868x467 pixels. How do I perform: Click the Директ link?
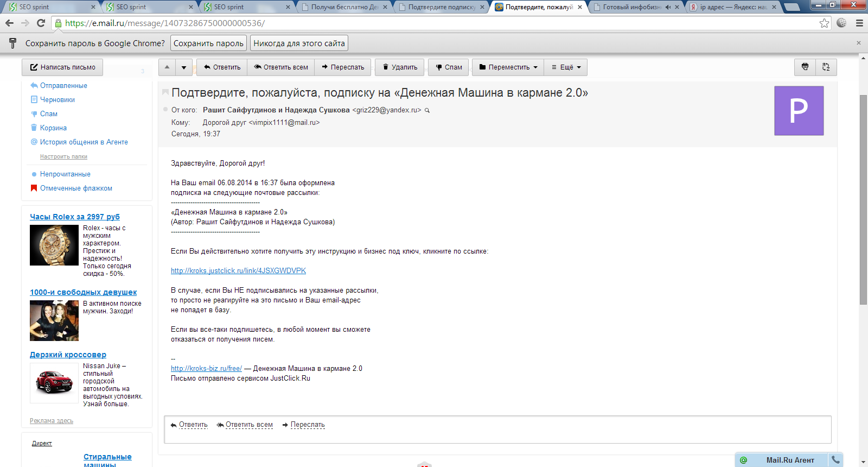(x=42, y=443)
